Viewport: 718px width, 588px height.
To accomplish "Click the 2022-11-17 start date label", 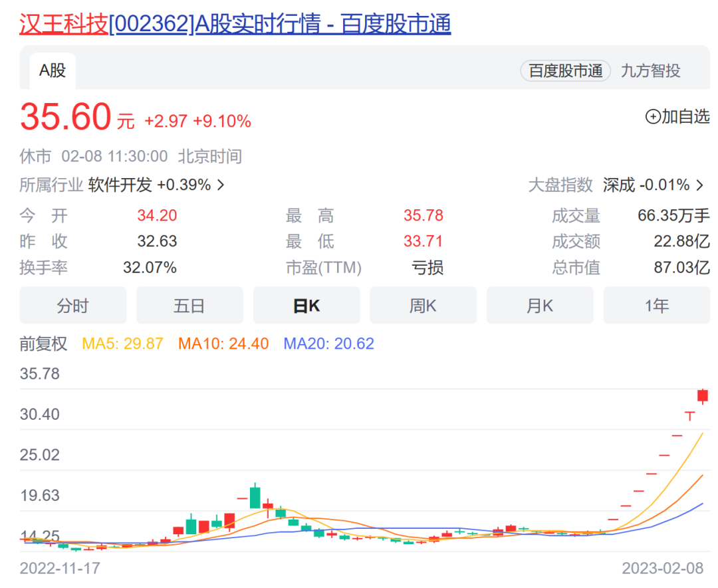I will 60,568.
